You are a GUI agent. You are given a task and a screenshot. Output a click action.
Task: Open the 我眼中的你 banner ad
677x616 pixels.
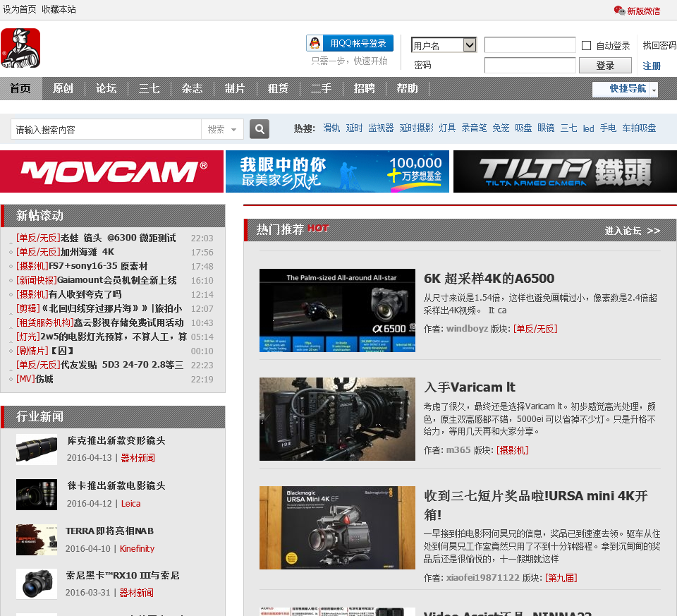[x=337, y=171]
